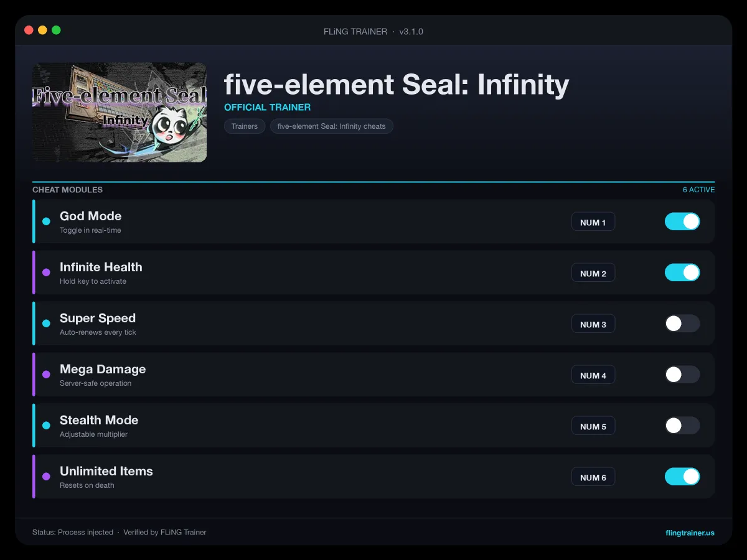Click the purple status dot beside Infinite Health
The image size is (747, 560).
46,273
